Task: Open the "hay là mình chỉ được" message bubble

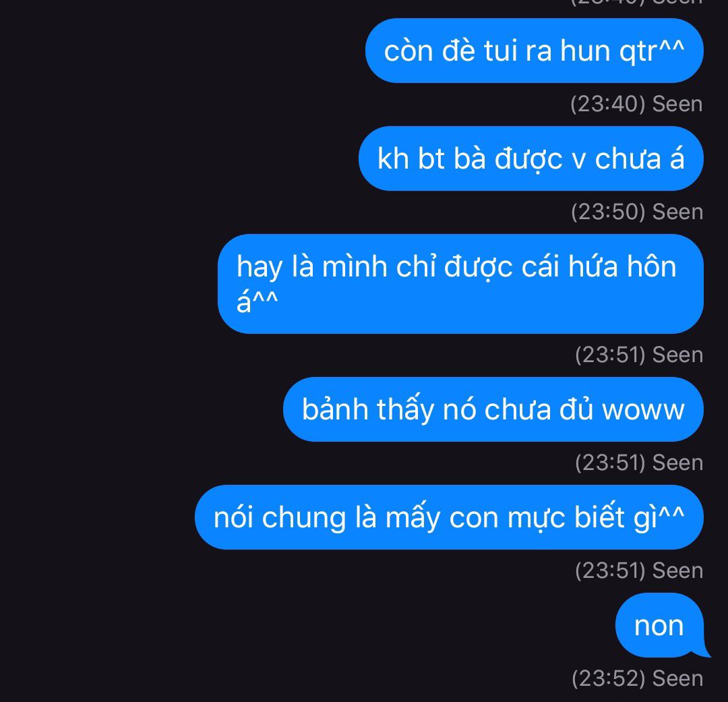Action: tap(460, 284)
